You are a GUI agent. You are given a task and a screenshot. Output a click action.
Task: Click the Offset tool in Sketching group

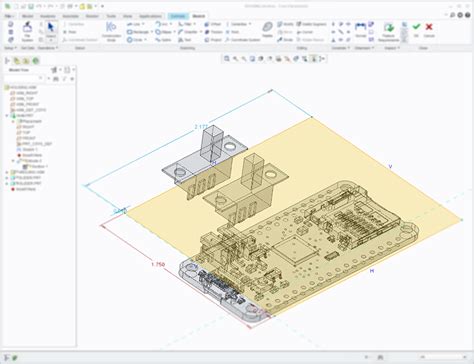pyautogui.click(x=213, y=24)
